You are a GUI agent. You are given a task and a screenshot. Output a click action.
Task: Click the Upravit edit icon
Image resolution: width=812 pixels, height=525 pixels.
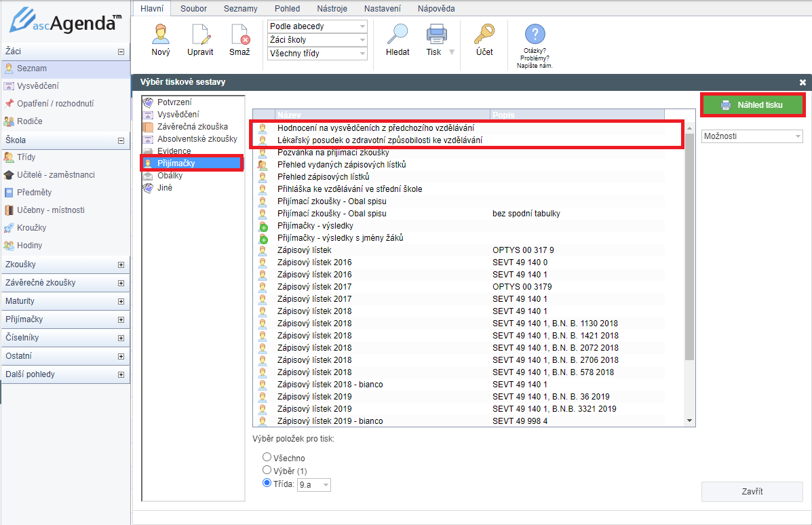[200, 35]
